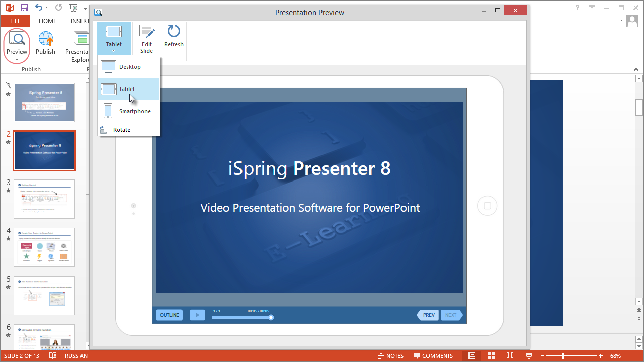
Task: Open the Tablet device dropdown in preview toolbar
Action: click(114, 38)
